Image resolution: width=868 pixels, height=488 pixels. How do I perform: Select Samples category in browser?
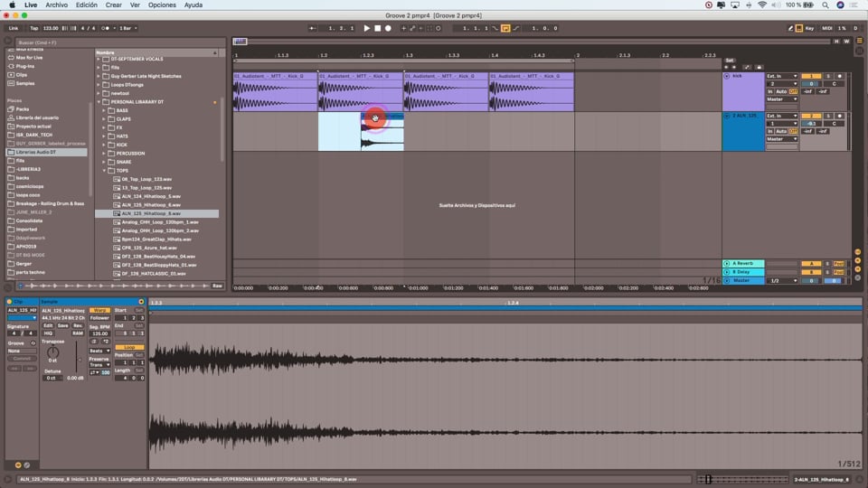(x=25, y=83)
